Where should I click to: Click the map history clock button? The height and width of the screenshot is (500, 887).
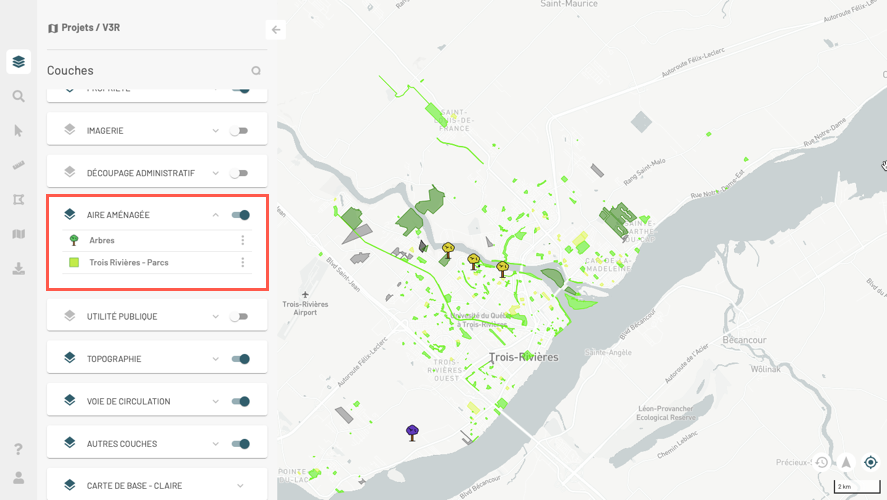coord(821,462)
